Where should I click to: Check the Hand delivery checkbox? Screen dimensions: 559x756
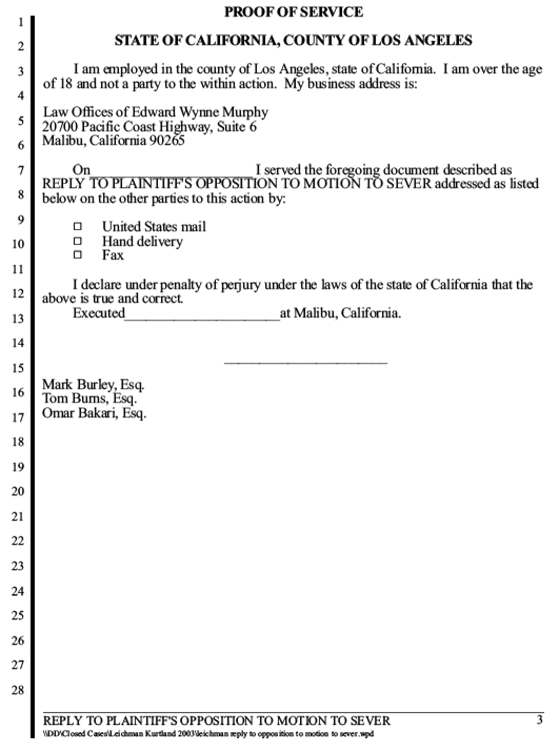tap(78, 241)
